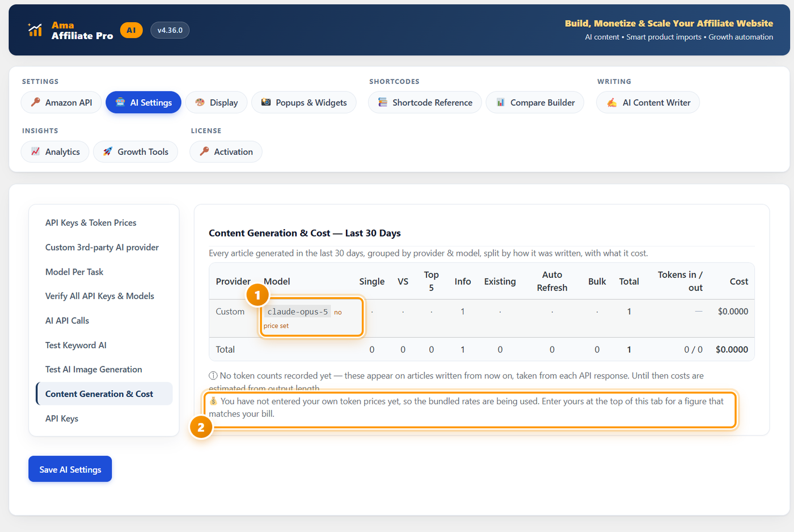Image resolution: width=794 pixels, height=532 pixels.
Task: Click the writing hand icon on AI Content Writer
Action: [x=612, y=102]
